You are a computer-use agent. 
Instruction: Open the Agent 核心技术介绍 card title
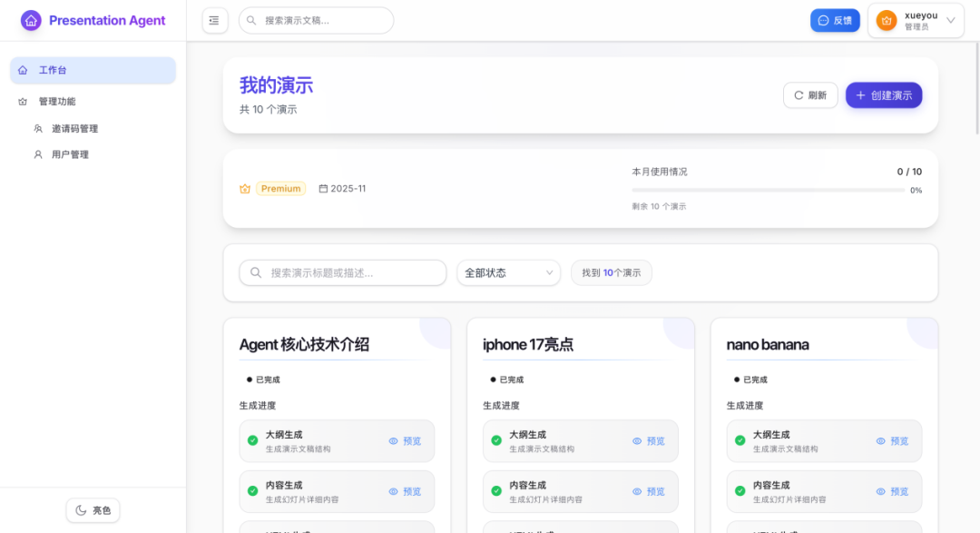(304, 345)
